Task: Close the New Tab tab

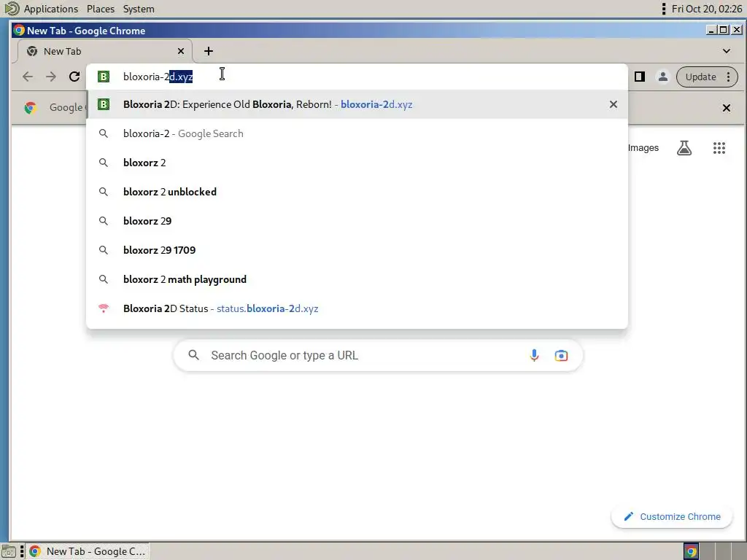Action: (181, 51)
